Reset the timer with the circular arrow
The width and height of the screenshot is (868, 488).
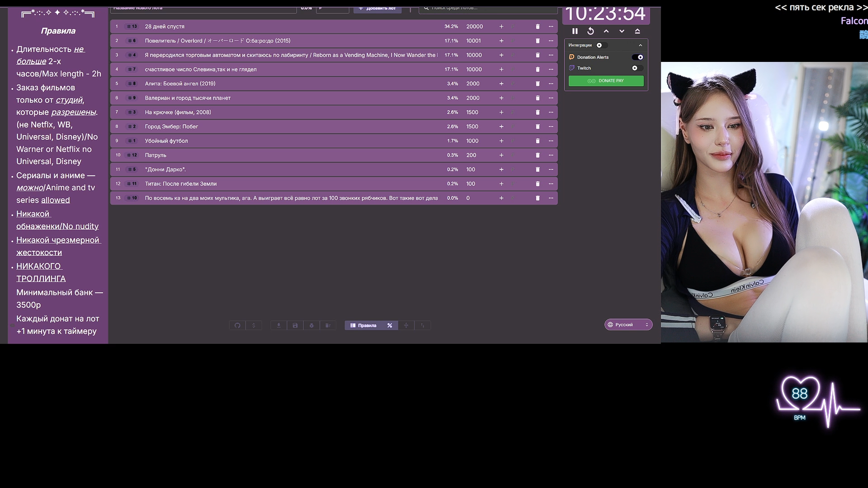pyautogui.click(x=590, y=31)
